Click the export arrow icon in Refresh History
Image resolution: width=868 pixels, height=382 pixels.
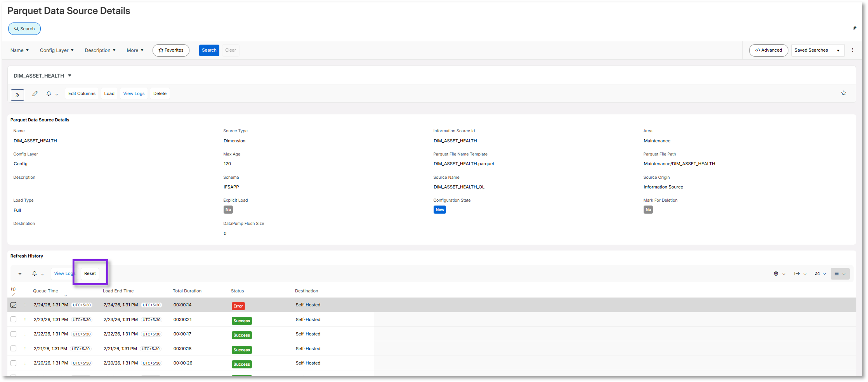pyautogui.click(x=797, y=274)
